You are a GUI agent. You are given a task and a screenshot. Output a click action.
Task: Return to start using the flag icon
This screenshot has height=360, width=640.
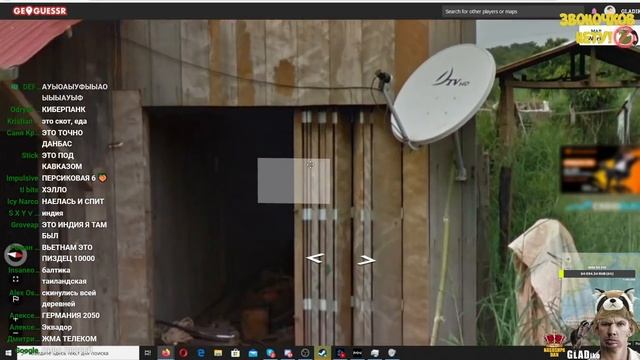(x=16, y=299)
